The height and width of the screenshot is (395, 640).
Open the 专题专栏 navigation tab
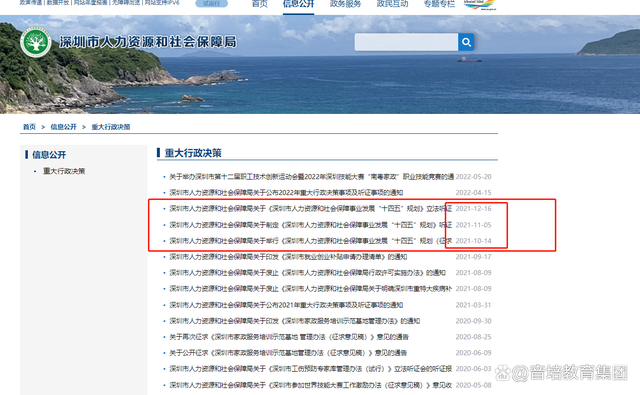pyautogui.click(x=439, y=4)
